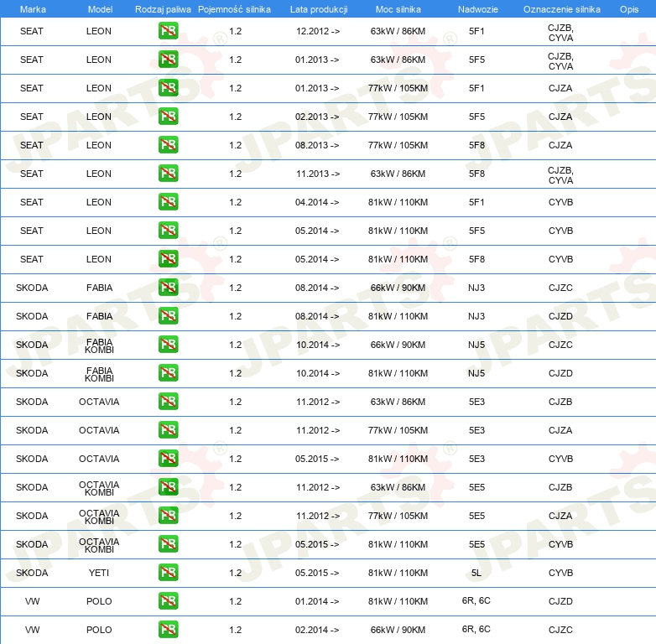Click the fuel icon for FABIA KOMBI 81kW
The width and height of the screenshot is (656, 644).
click(168, 372)
